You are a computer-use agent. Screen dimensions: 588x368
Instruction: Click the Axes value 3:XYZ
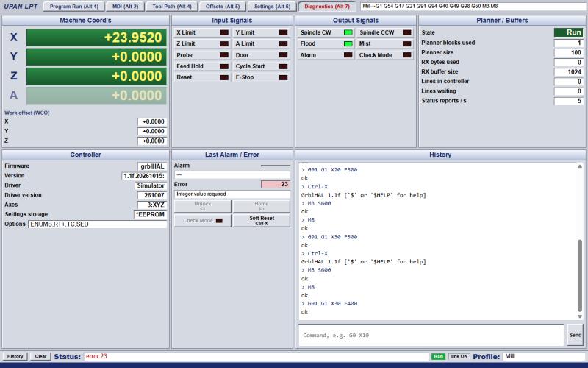click(152, 205)
